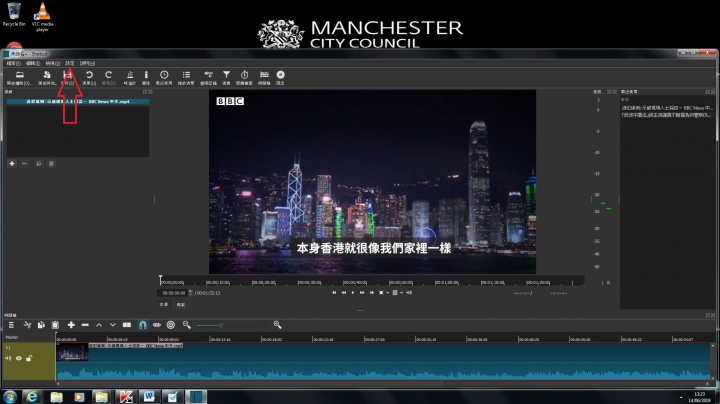
Task: Select first entry in Recent panel
Action: pyautogui.click(x=667, y=108)
